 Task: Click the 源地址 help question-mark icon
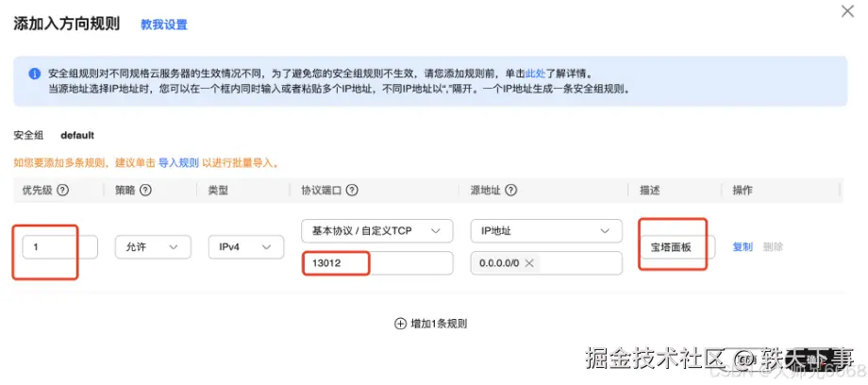[510, 191]
